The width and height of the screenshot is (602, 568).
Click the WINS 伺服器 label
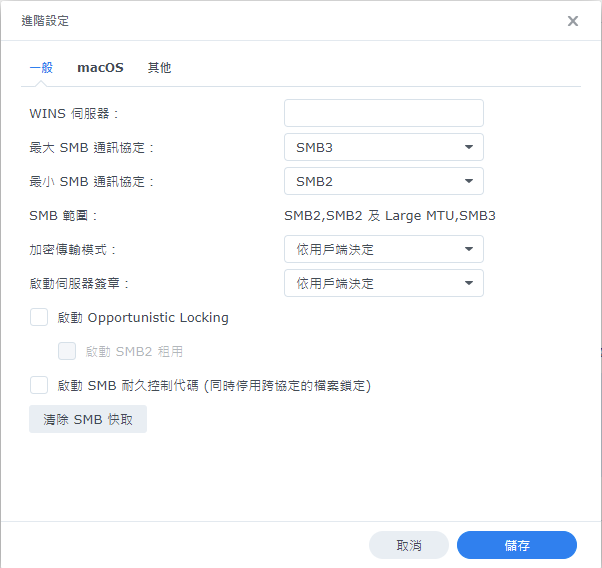point(74,114)
